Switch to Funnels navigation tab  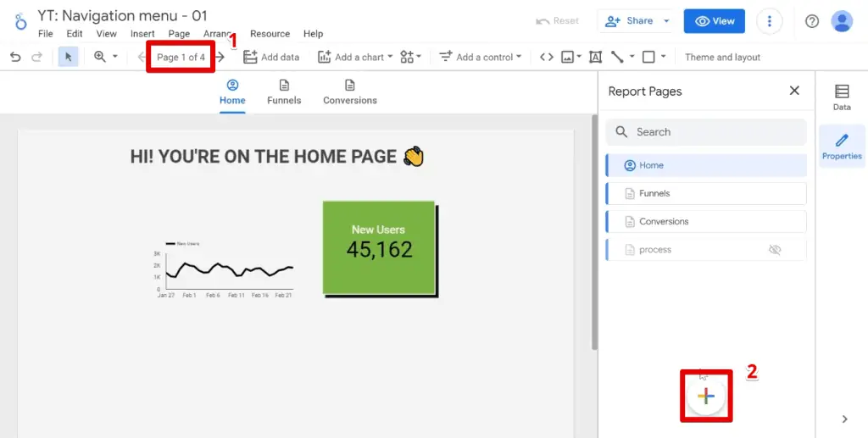[284, 92]
